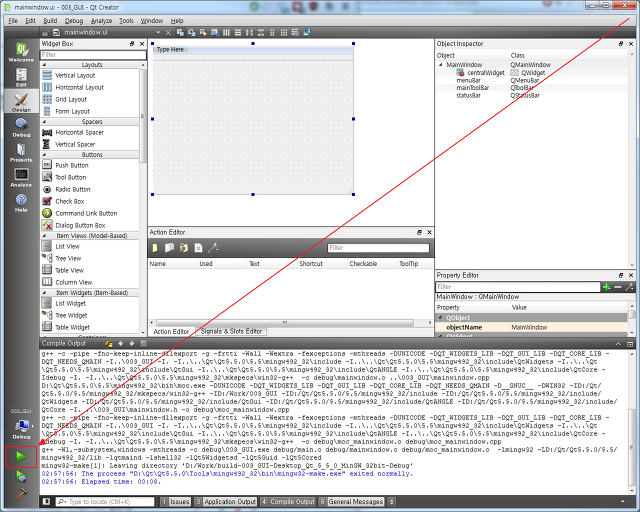Viewport: 640px width, 512px height.
Task: Collapse MainWindow node in Object Inspector
Action: coord(441,65)
